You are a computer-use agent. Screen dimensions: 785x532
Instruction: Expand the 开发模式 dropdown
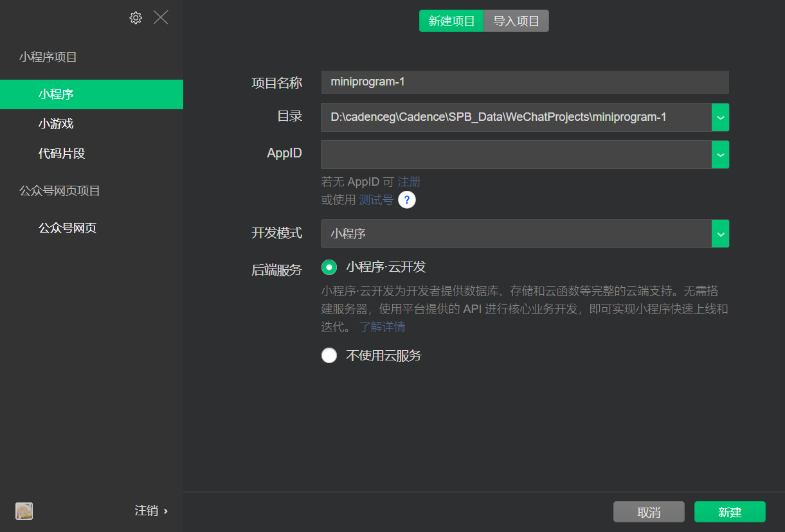tap(721, 233)
